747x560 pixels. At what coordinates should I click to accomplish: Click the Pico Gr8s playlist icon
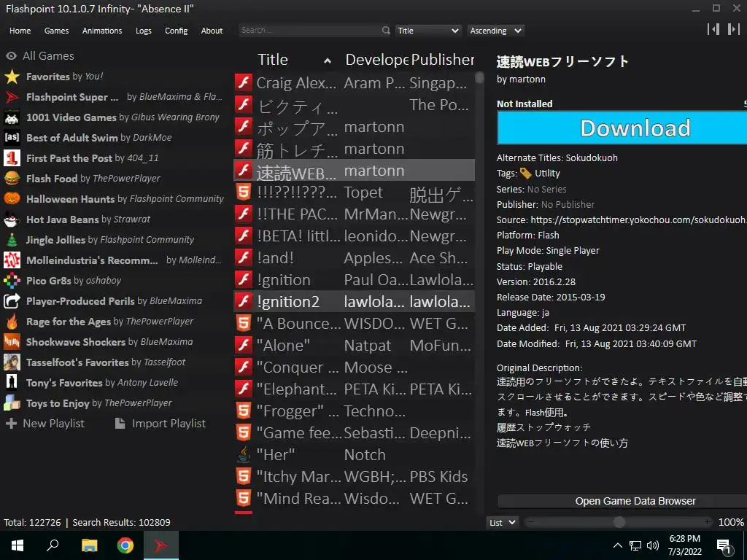point(12,281)
